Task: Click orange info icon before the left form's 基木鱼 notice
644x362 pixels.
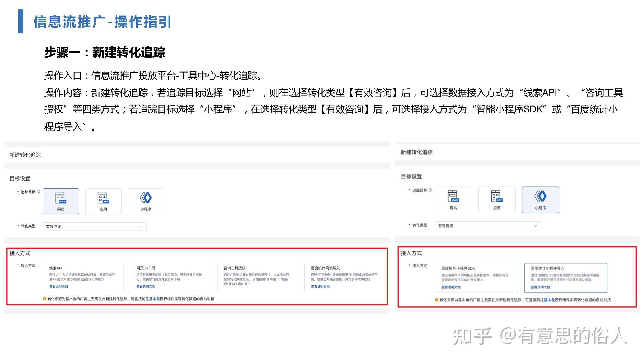Action: click(44, 299)
